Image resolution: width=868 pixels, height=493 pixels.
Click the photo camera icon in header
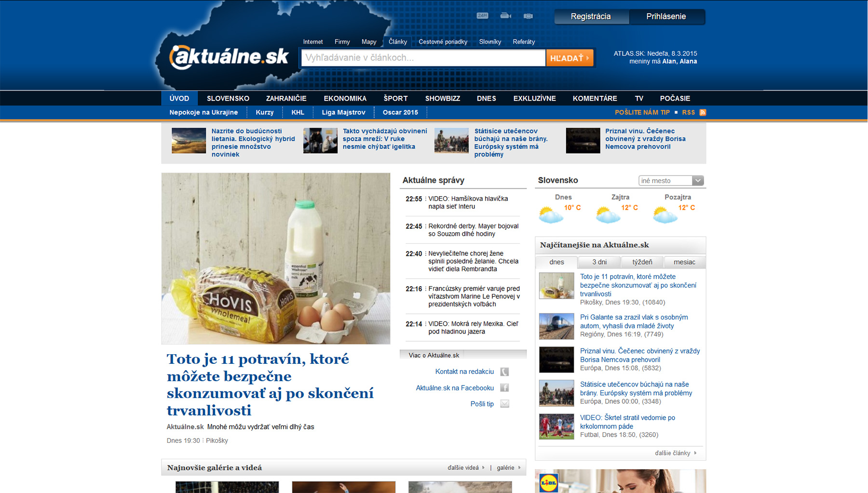coord(529,16)
